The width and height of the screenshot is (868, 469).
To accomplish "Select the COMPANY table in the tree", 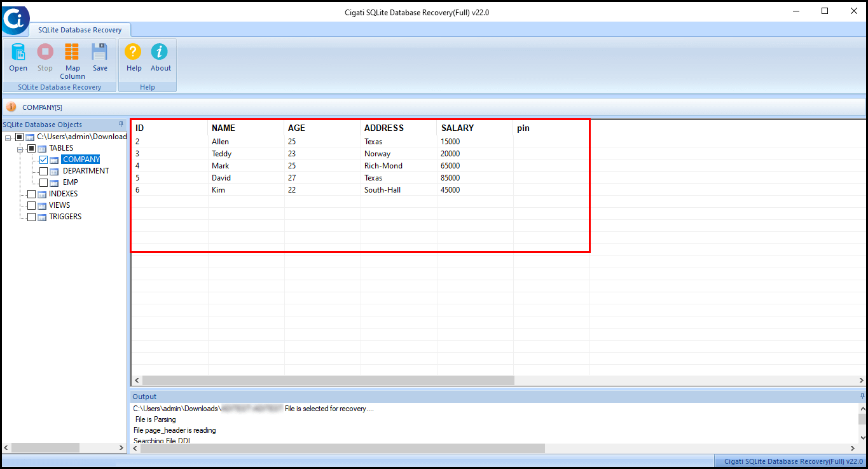I will 81,160.
